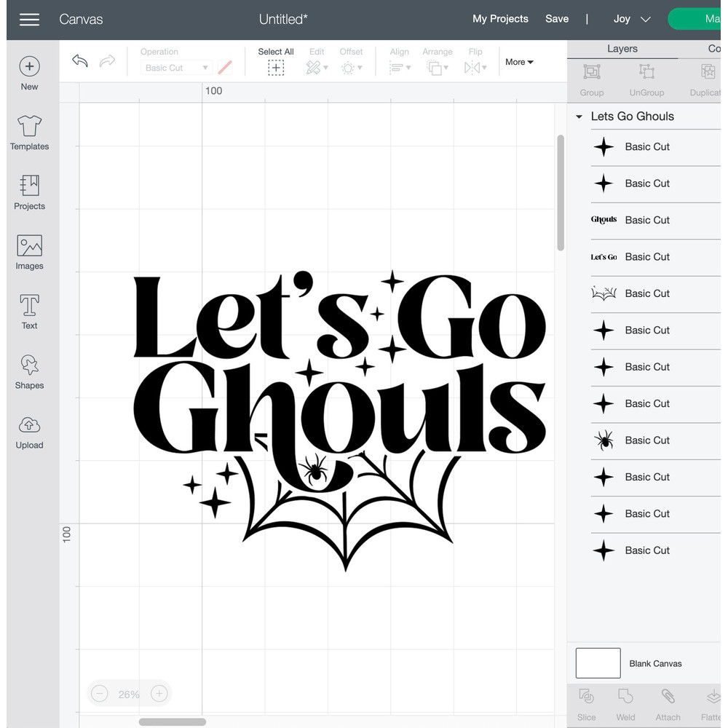Save the current project
Screen dimensions: 728x728
coord(557,19)
